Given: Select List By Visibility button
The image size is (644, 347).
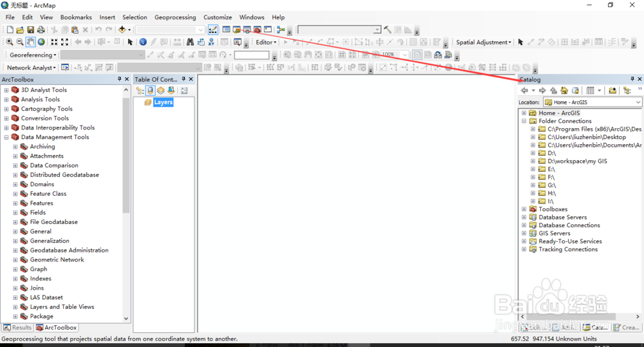Looking at the screenshot, I should click(x=160, y=91).
